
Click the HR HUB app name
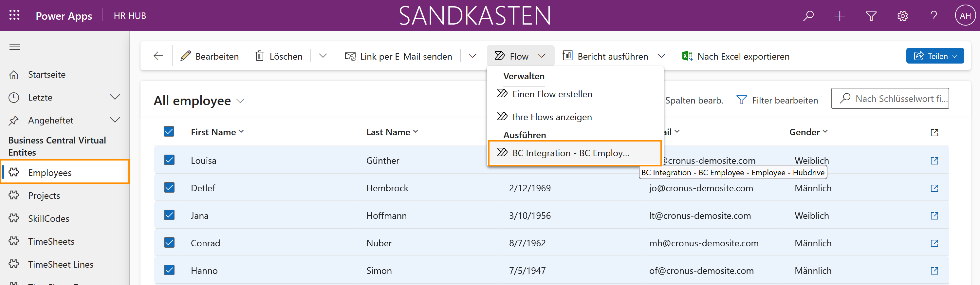click(x=130, y=16)
